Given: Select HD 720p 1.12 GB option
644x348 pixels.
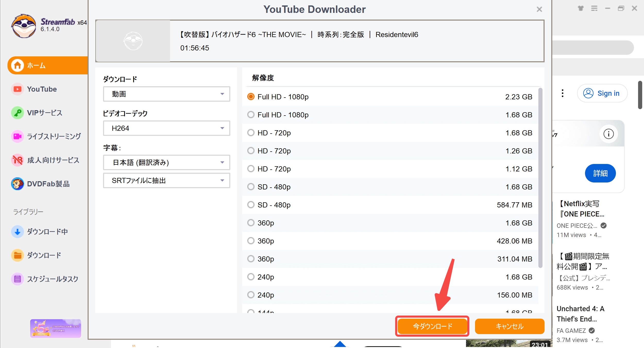Looking at the screenshot, I should click(x=390, y=169).
